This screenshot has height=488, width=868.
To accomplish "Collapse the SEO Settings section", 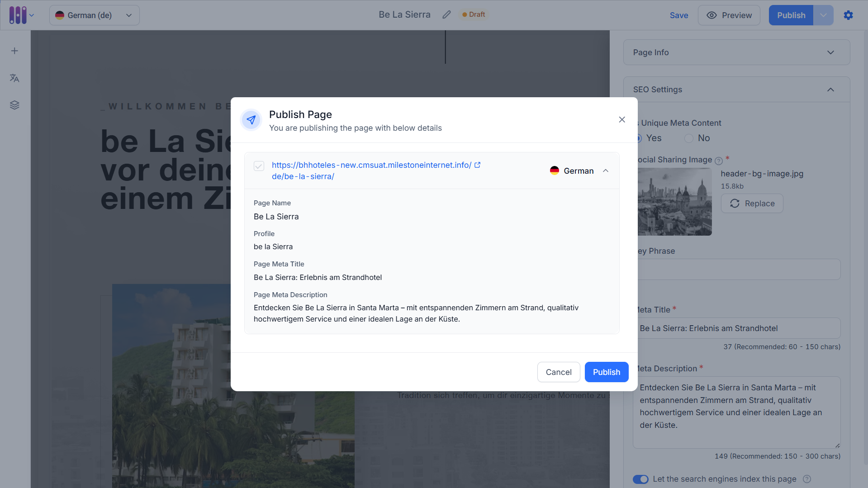I will (x=736, y=90).
